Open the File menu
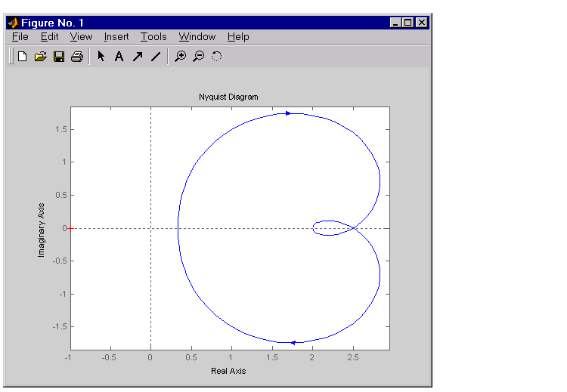Viewport: 567px width, 392px height. pyautogui.click(x=20, y=36)
